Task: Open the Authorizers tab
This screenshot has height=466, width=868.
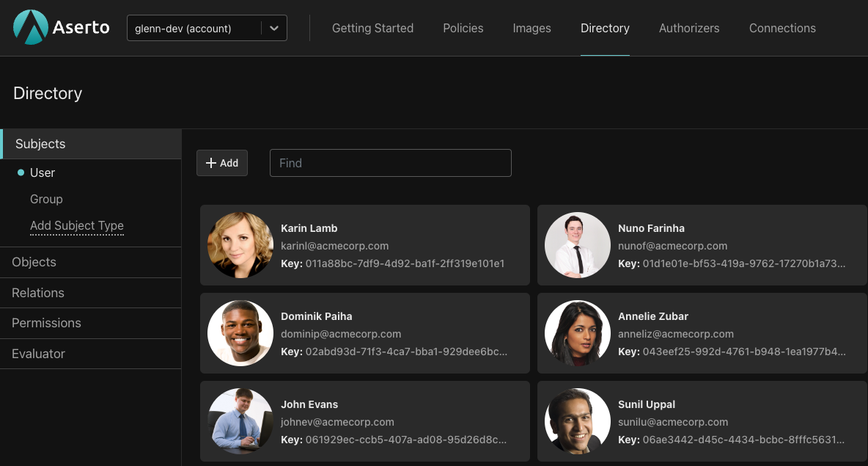Action: click(x=688, y=29)
